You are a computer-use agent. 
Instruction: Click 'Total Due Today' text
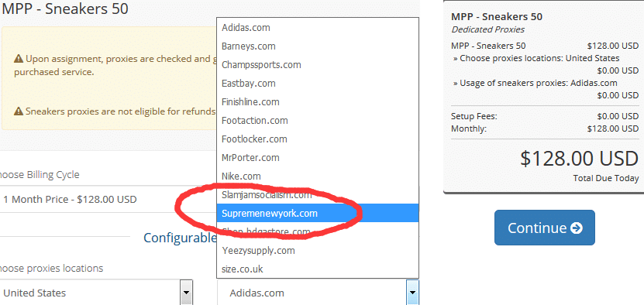pos(606,179)
